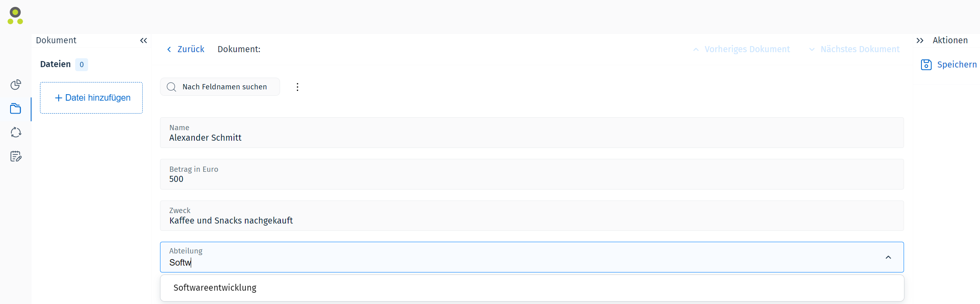Open the pie chart dashboard icon
This screenshot has height=304, width=980.
coord(16,84)
